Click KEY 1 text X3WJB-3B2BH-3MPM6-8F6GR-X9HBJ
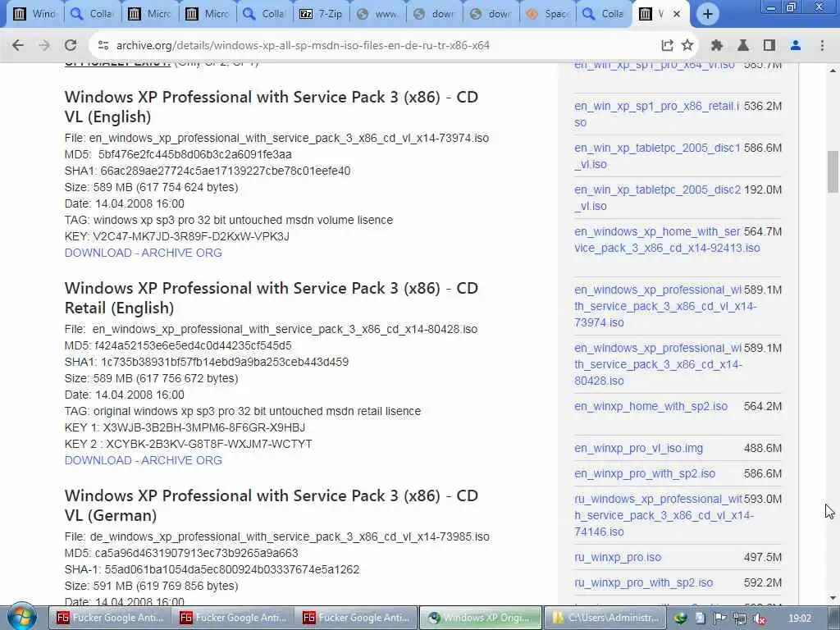Screen dimensions: 840x630 (203, 427)
